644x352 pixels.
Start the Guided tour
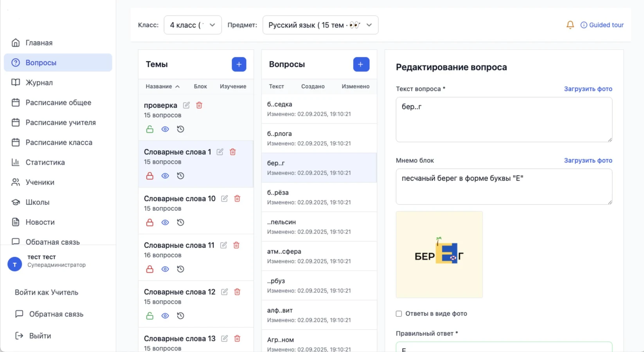pos(602,25)
